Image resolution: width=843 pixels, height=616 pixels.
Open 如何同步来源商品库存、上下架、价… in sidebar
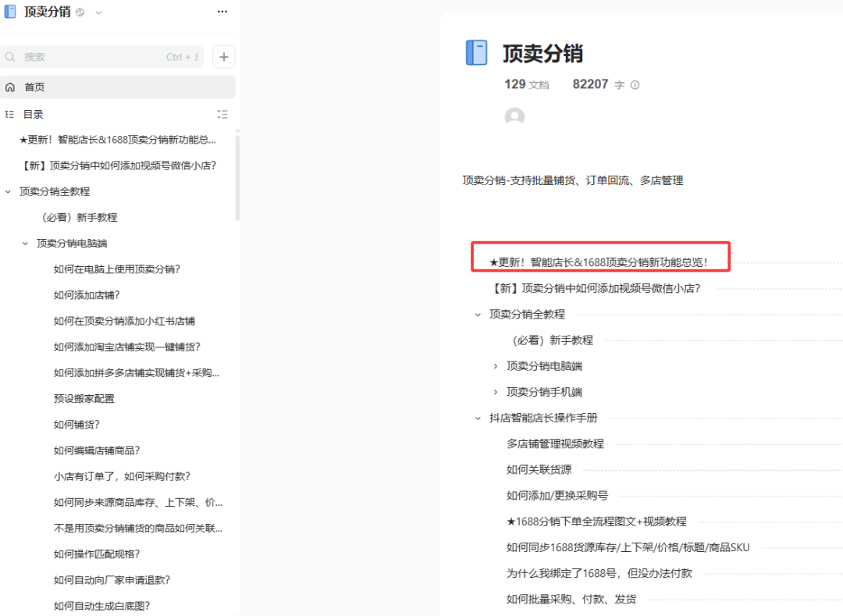click(x=137, y=503)
